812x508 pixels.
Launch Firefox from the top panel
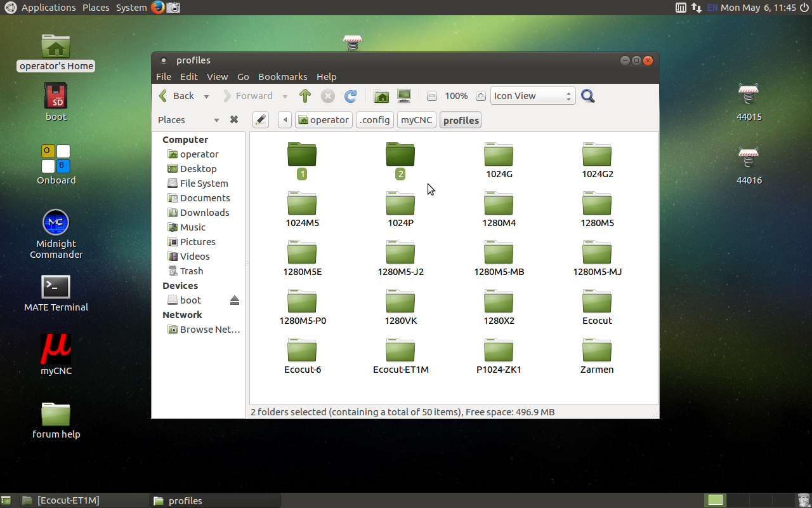coord(158,8)
